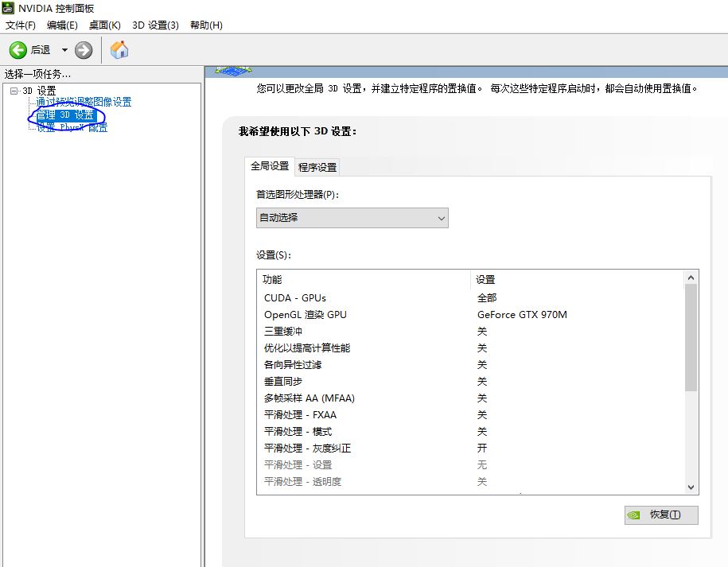Click the green 后退 back arrow icon
The image size is (728, 567).
[17, 49]
